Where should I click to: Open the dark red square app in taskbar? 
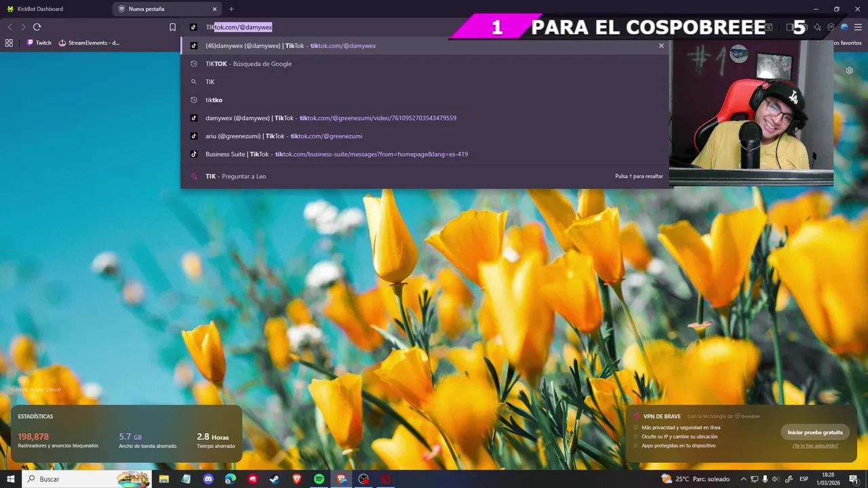pyautogui.click(x=386, y=479)
